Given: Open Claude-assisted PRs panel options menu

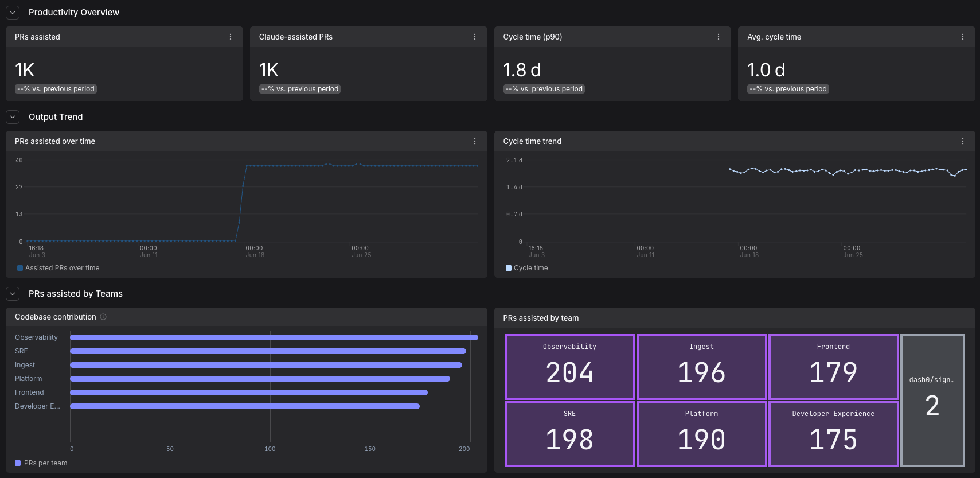Looking at the screenshot, I should click(475, 37).
